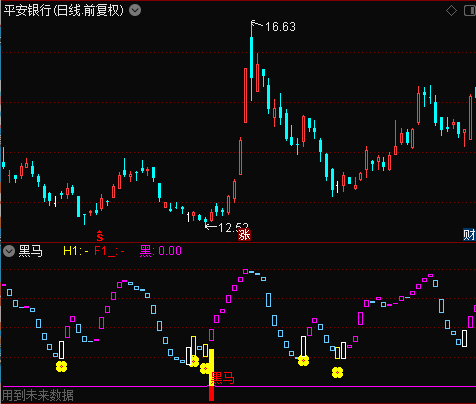Click the 用到未来数据 warning text
Screen dimensions: 476x404
click(38, 396)
